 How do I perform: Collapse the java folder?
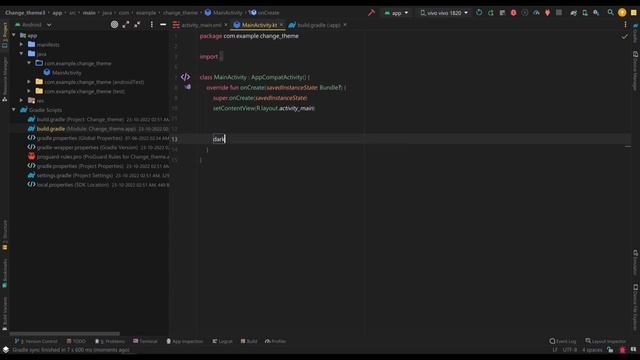(x=21, y=54)
